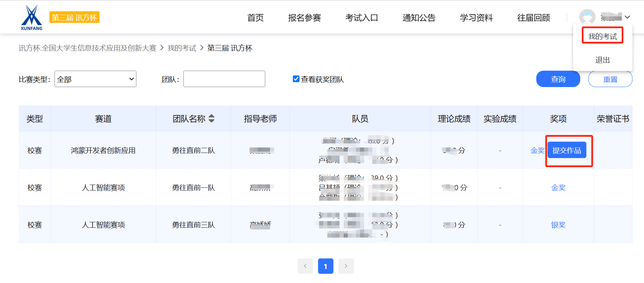Click 人工智能赛项 cell for 勇往直前三队
Screen dimensions: 644x283
[103, 225]
